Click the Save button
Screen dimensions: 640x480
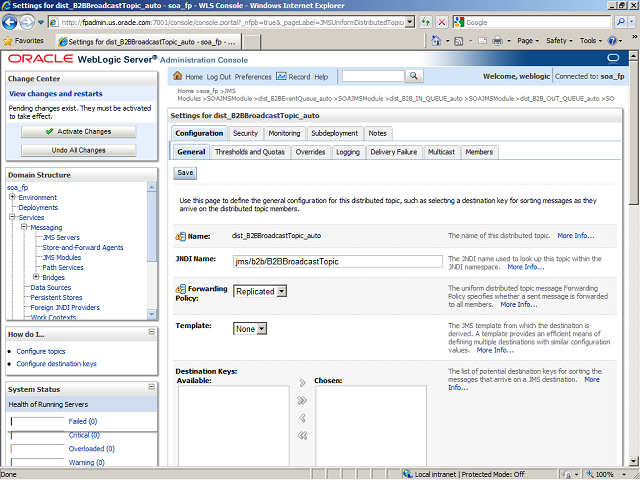point(185,173)
